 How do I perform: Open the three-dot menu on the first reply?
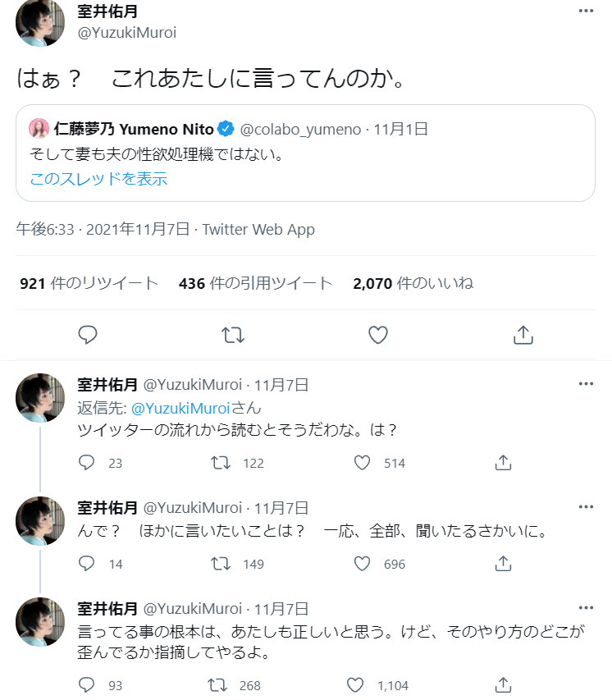[585, 384]
